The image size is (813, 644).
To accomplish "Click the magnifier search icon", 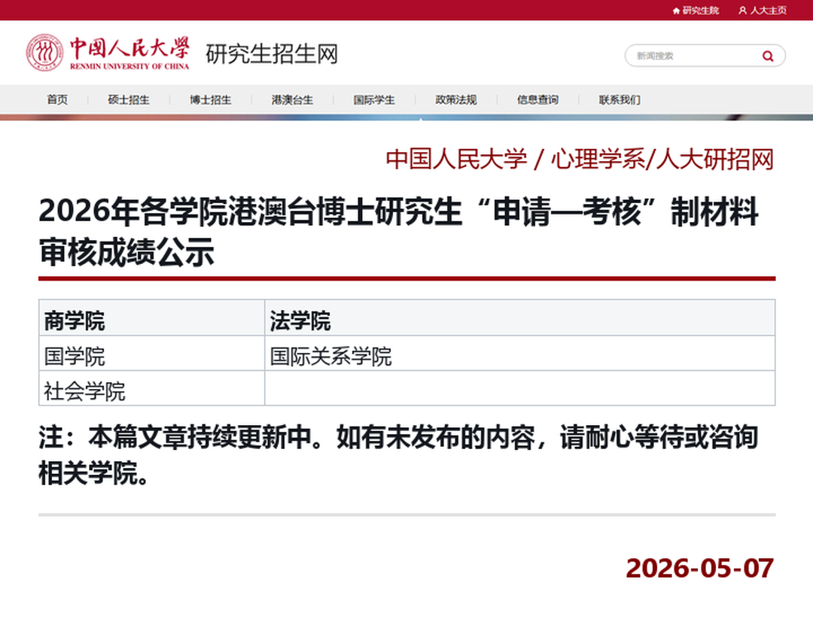I will coord(768,56).
